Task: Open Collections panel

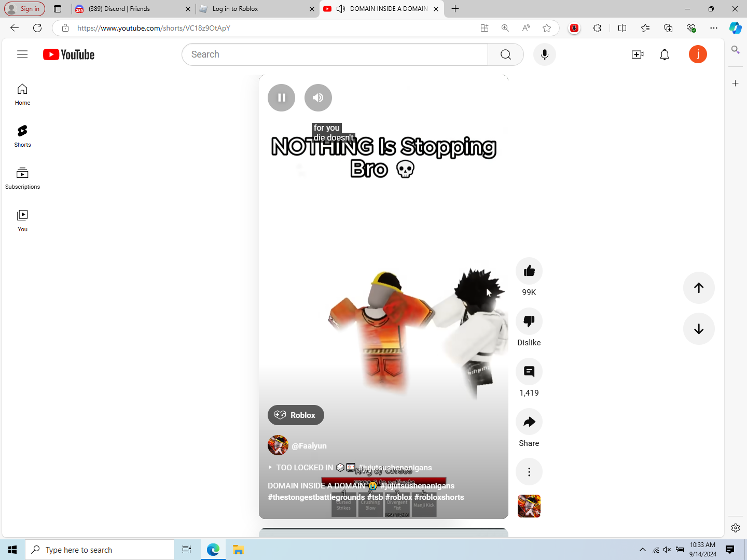Action: pos(668,28)
